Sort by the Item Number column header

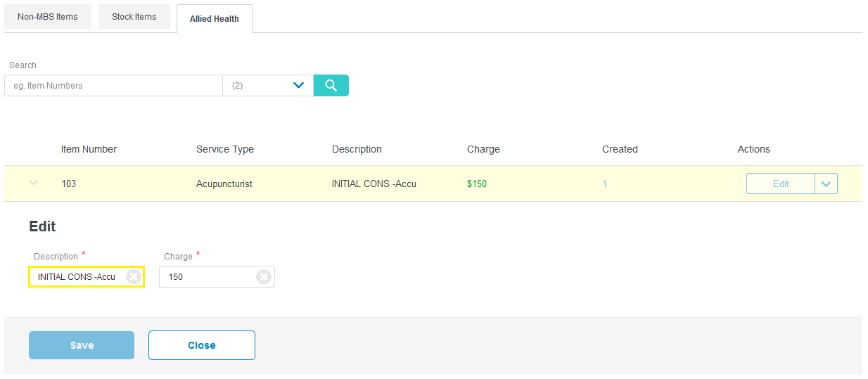pyautogui.click(x=89, y=149)
